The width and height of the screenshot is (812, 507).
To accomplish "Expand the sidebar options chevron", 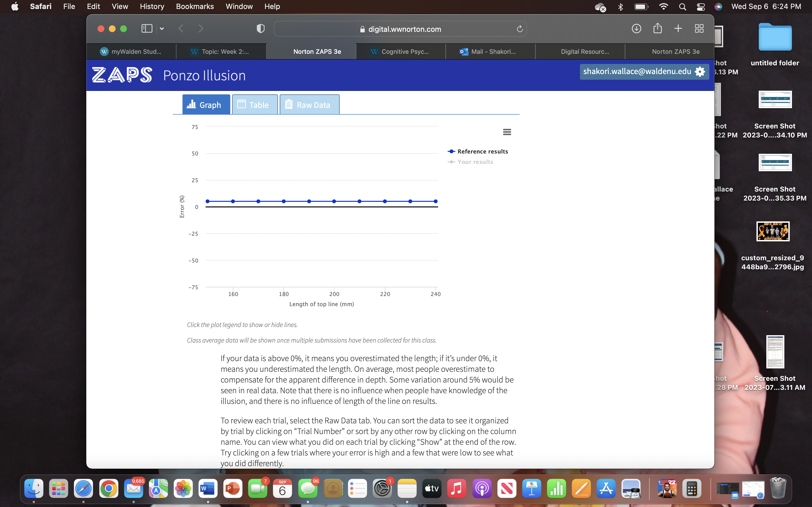I will (x=162, y=28).
